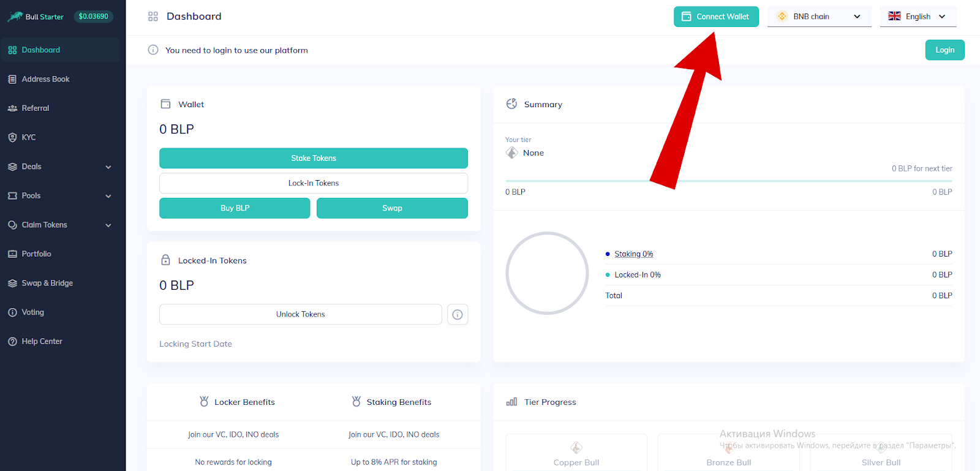
Task: Open the BNB chain network dropdown
Action: (819, 17)
